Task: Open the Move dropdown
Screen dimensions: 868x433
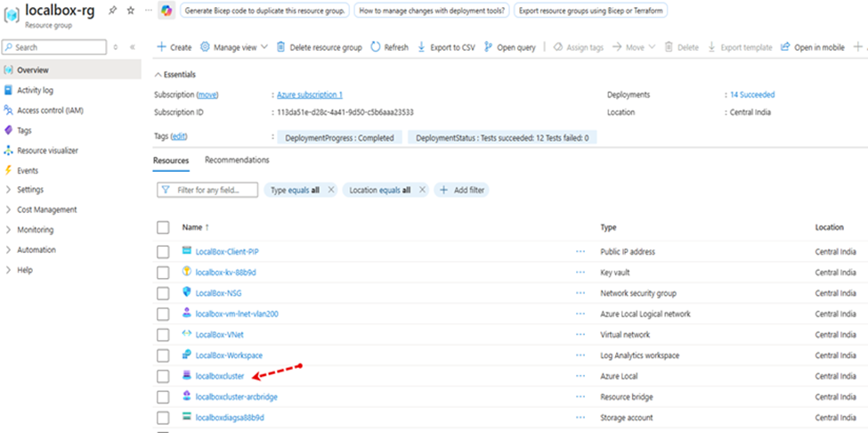Action: pyautogui.click(x=634, y=47)
